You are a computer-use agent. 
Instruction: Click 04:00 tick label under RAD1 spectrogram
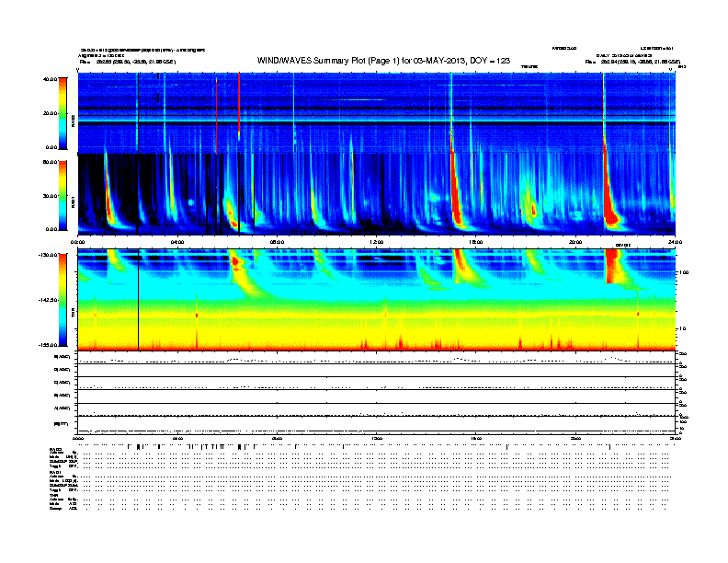[x=177, y=242]
